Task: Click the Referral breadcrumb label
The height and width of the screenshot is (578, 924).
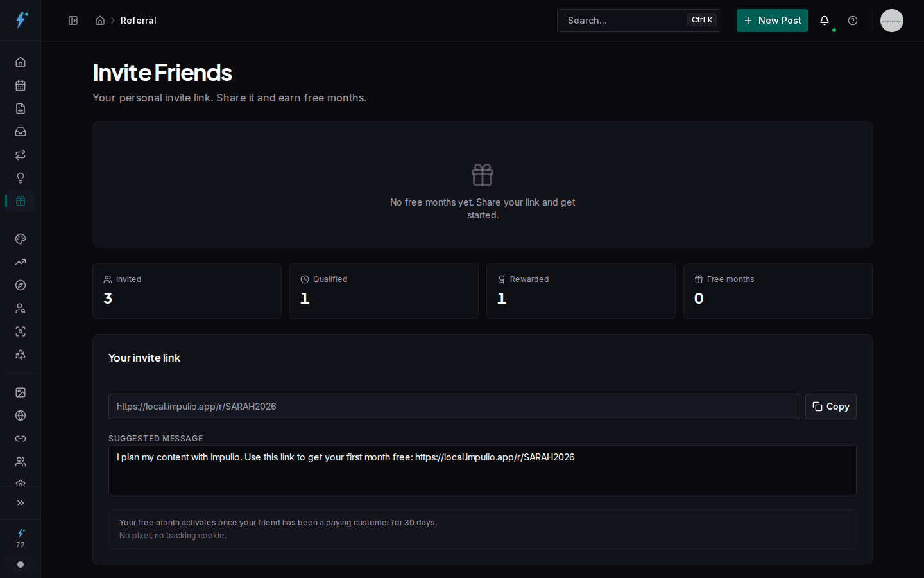Action: point(139,21)
